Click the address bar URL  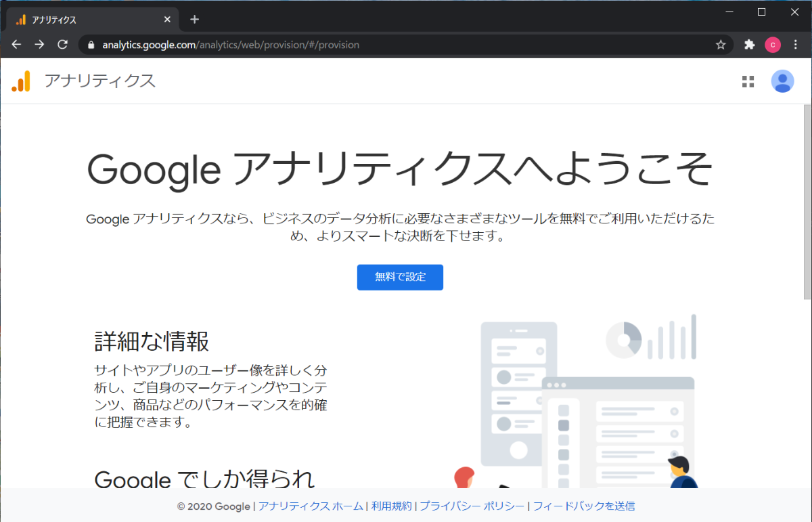(x=231, y=45)
